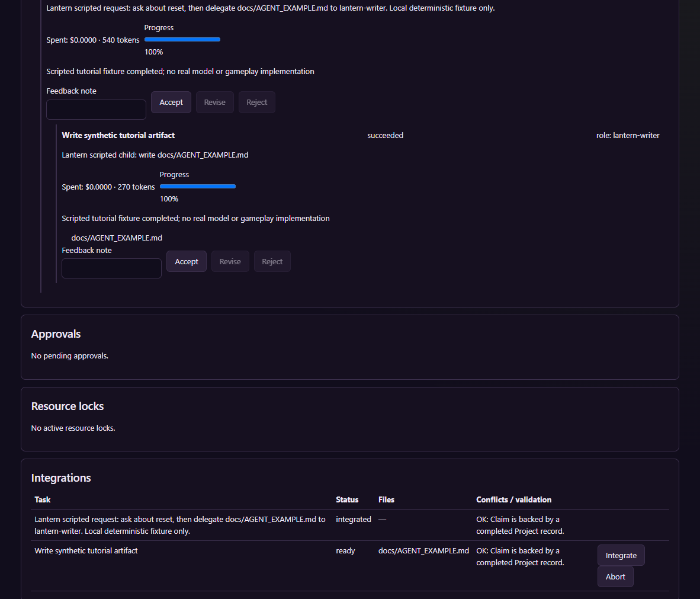
Task: Click the 'role: lantern-writer' label
Action: (x=628, y=135)
